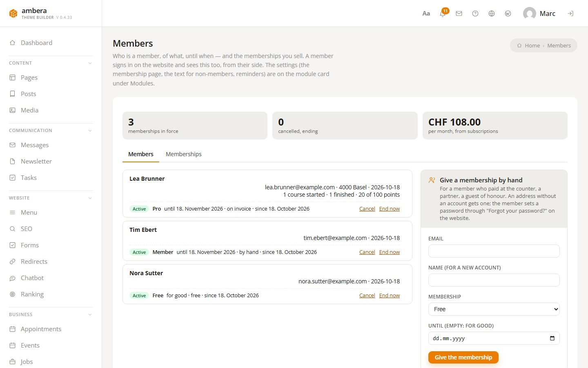Open notifications bell with 11 badge
The height and width of the screenshot is (368, 588).
pos(443,13)
